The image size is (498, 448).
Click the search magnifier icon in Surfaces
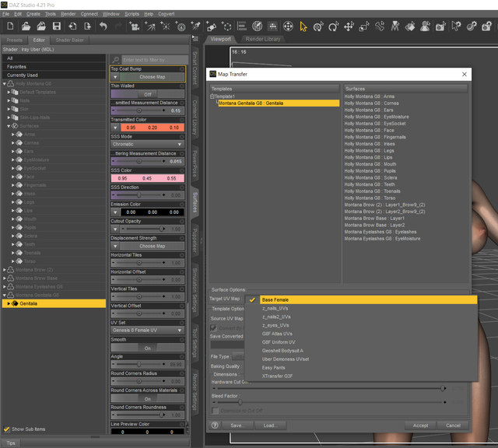[116, 60]
